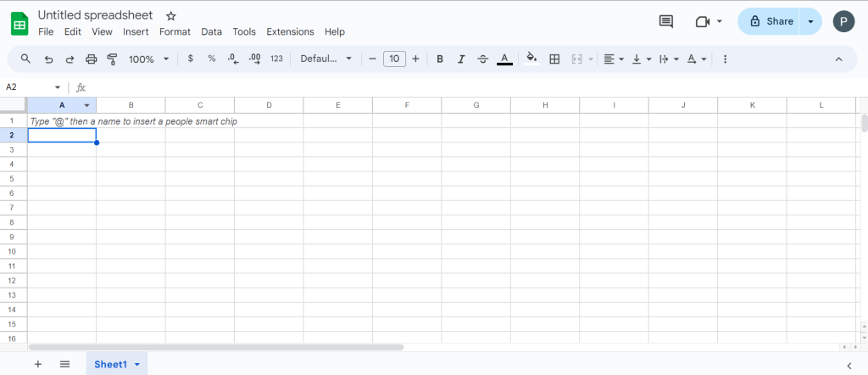This screenshot has height=375, width=868.
Task: Click the font size 10 field
Action: click(x=394, y=59)
